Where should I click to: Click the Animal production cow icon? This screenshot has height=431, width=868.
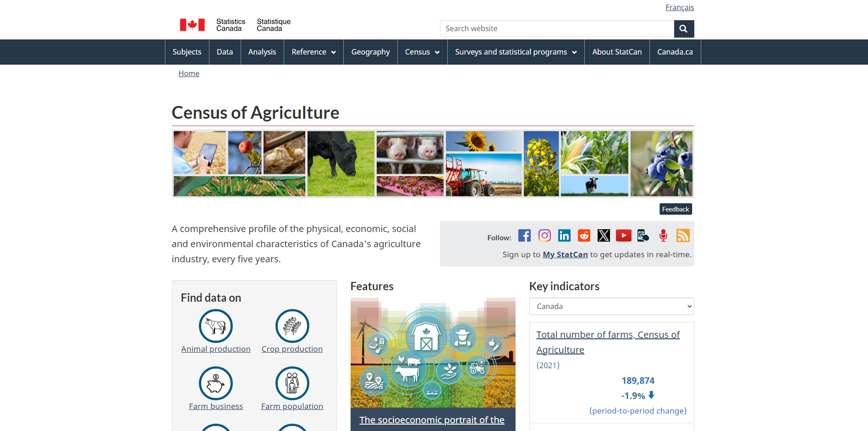[x=216, y=326]
